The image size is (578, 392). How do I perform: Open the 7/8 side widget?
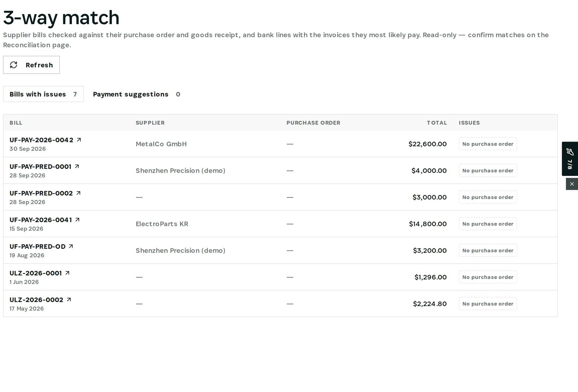(570, 159)
